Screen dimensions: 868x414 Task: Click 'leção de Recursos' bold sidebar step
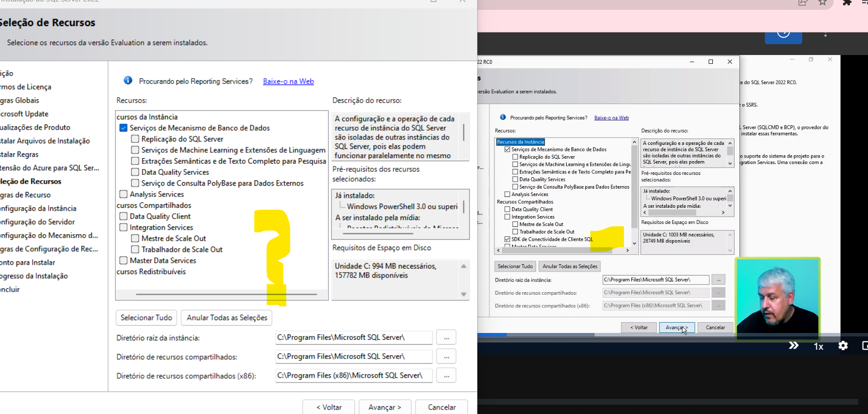(x=30, y=181)
